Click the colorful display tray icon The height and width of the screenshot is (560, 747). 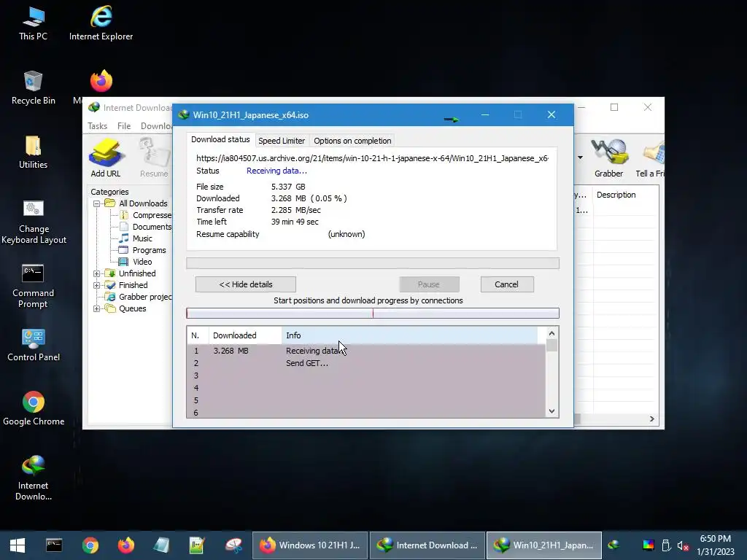[649, 545]
